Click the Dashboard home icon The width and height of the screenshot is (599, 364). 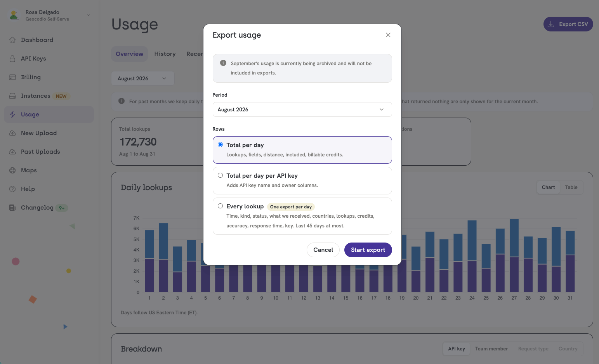click(x=12, y=40)
